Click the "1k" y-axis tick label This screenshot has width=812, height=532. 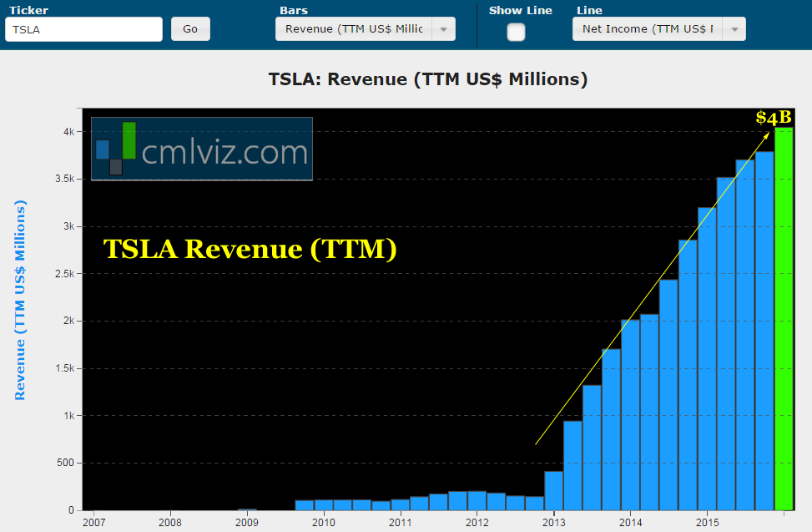[x=69, y=415]
